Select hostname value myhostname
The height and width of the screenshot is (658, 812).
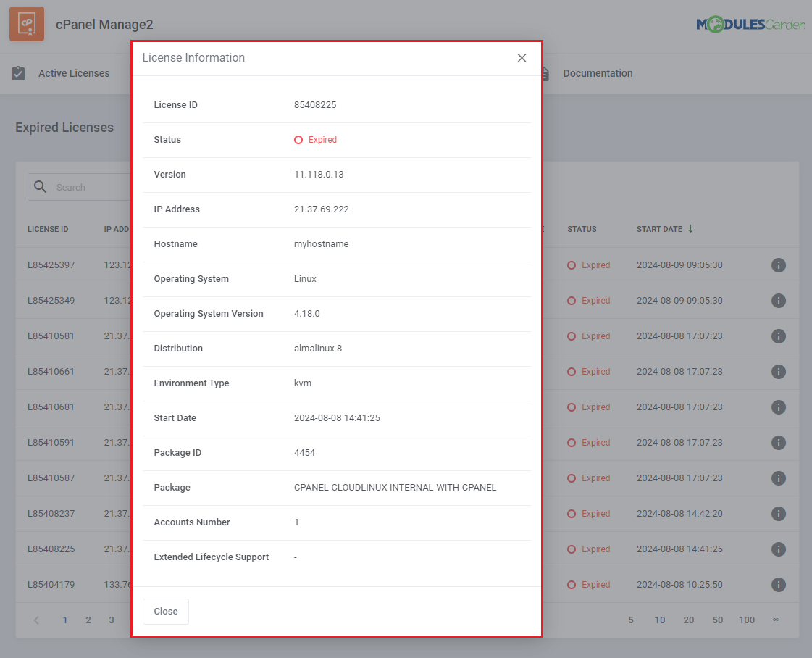click(321, 244)
